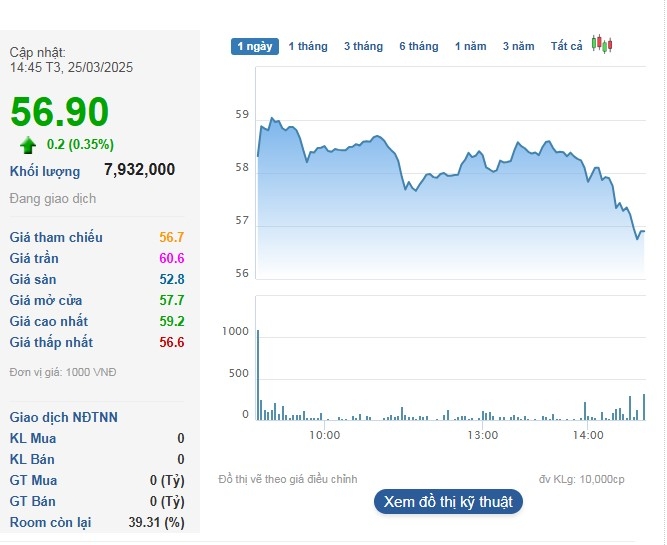667x545 pixels.
Task: Click the 13:00 marker on time axis
Action: point(482,435)
